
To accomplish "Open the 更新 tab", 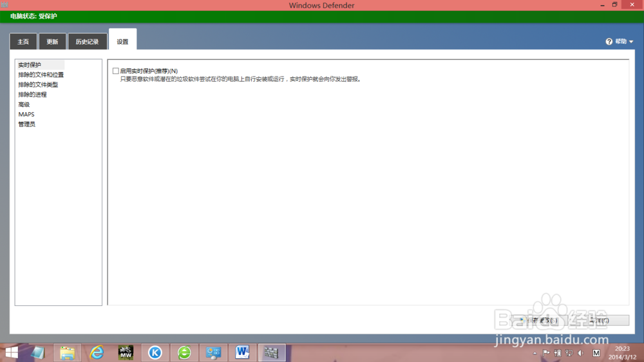I will coord(52,41).
